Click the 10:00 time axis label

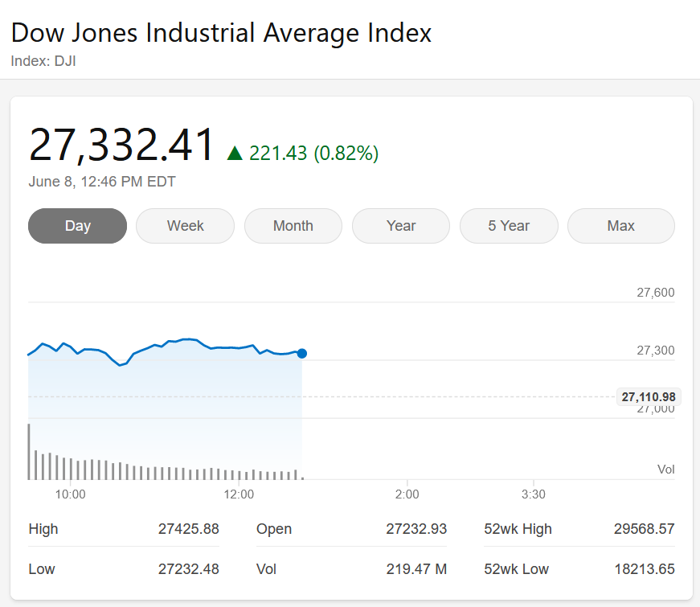tap(71, 494)
